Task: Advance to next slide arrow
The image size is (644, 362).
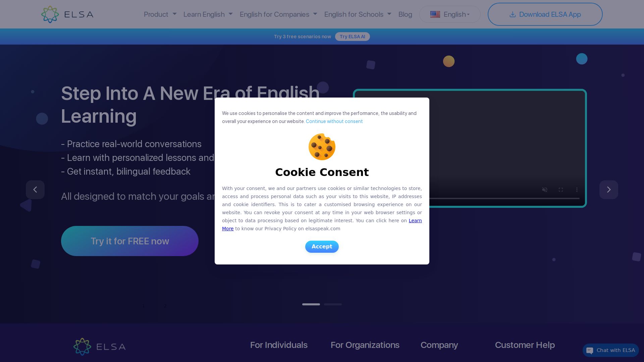Action: (609, 190)
